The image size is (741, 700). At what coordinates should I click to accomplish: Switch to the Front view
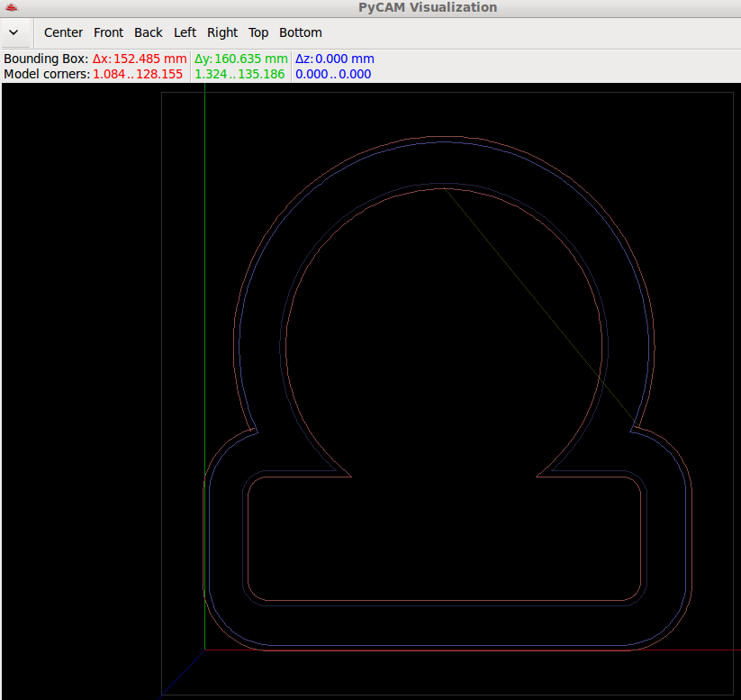click(x=108, y=32)
